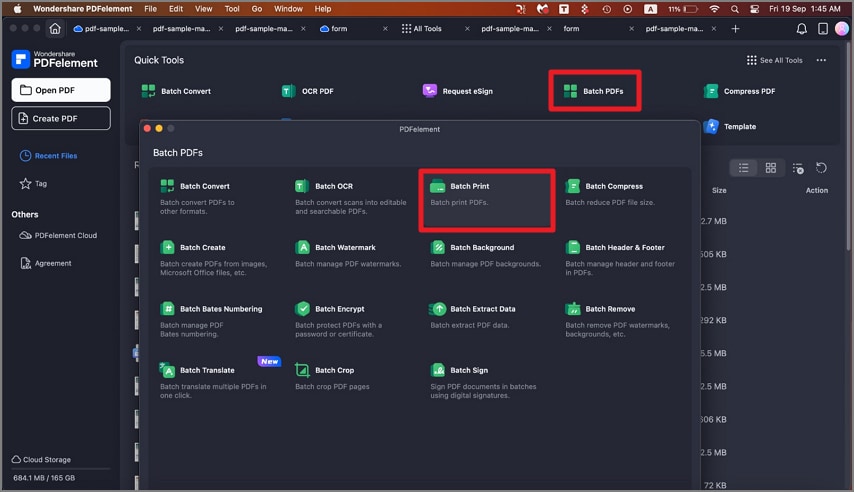Screen dimensions: 854x492
Task: Click the Wi-Fi status icon
Action: tap(715, 9)
